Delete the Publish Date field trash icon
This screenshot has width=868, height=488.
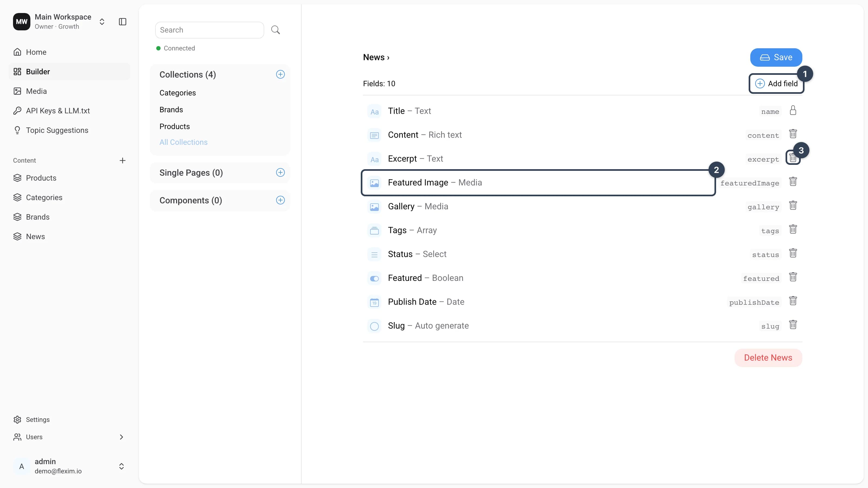tap(793, 301)
